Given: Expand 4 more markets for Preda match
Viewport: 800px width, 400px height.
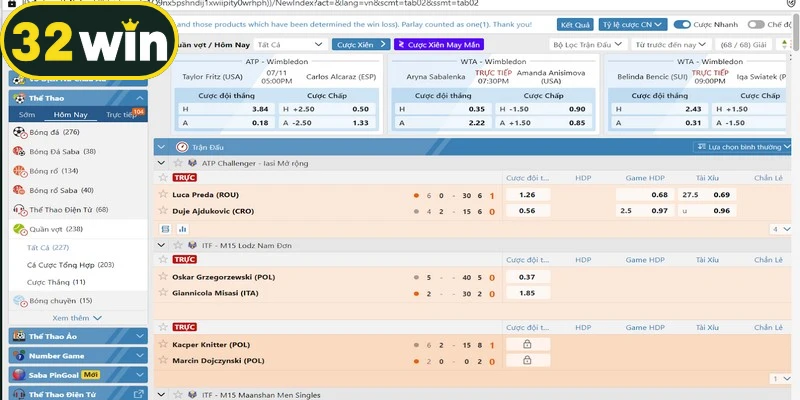Looking at the screenshot, I should point(781,229).
